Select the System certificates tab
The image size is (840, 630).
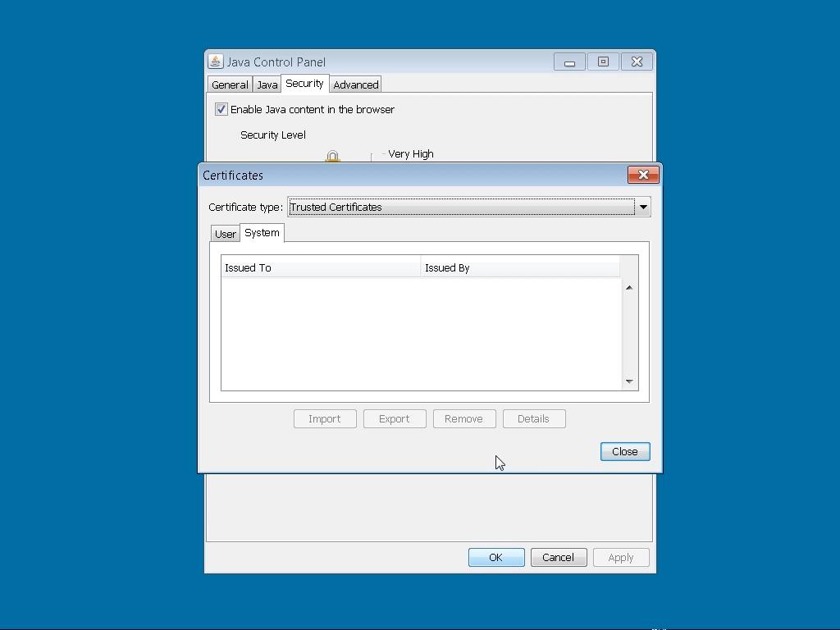click(262, 232)
